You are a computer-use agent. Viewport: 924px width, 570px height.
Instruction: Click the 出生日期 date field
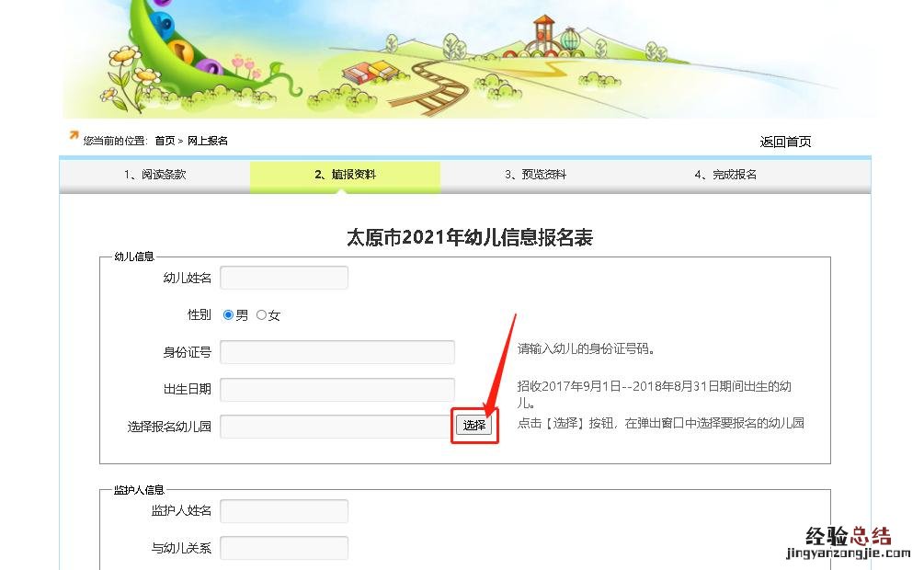click(x=337, y=390)
